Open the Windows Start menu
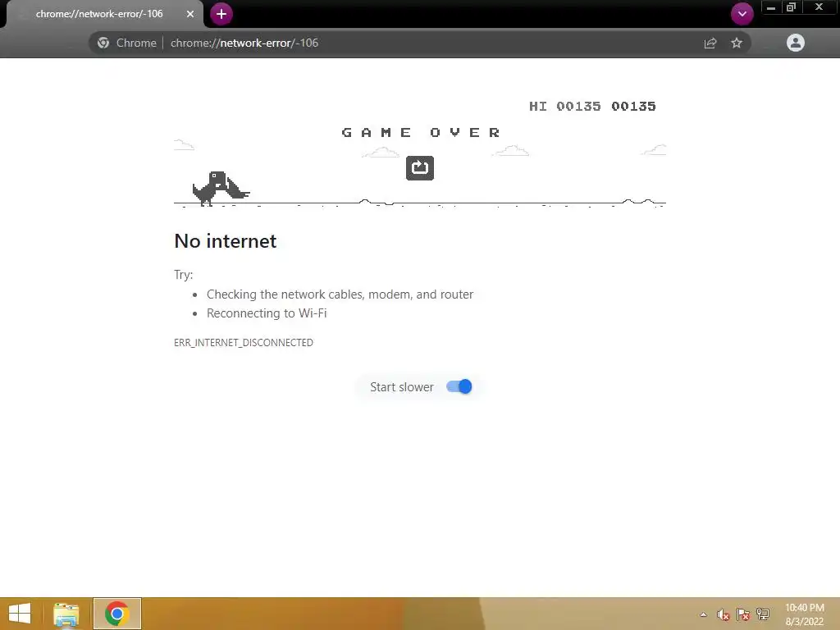Image resolution: width=840 pixels, height=630 pixels. tap(20, 614)
